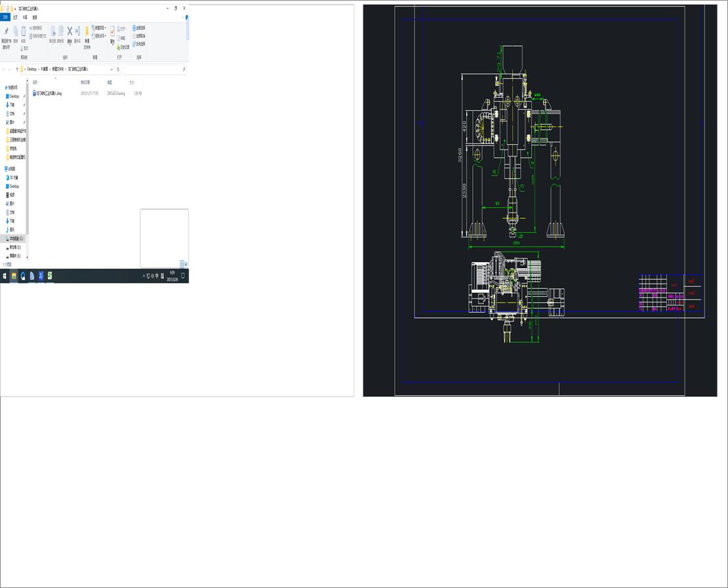728x588 pixels.
Task: Switch to the 共享 Share ribbon tab
Action: 25,17
